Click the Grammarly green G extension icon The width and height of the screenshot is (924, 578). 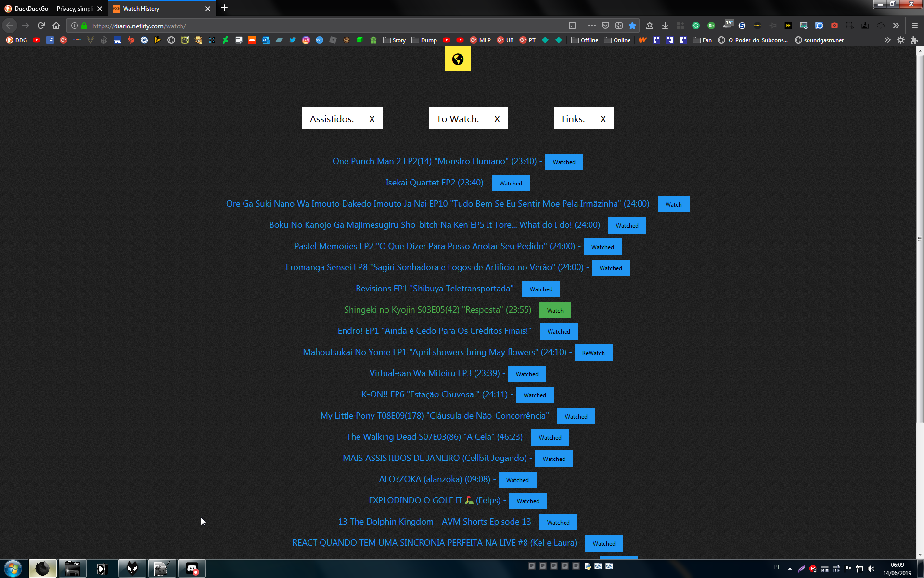click(696, 26)
